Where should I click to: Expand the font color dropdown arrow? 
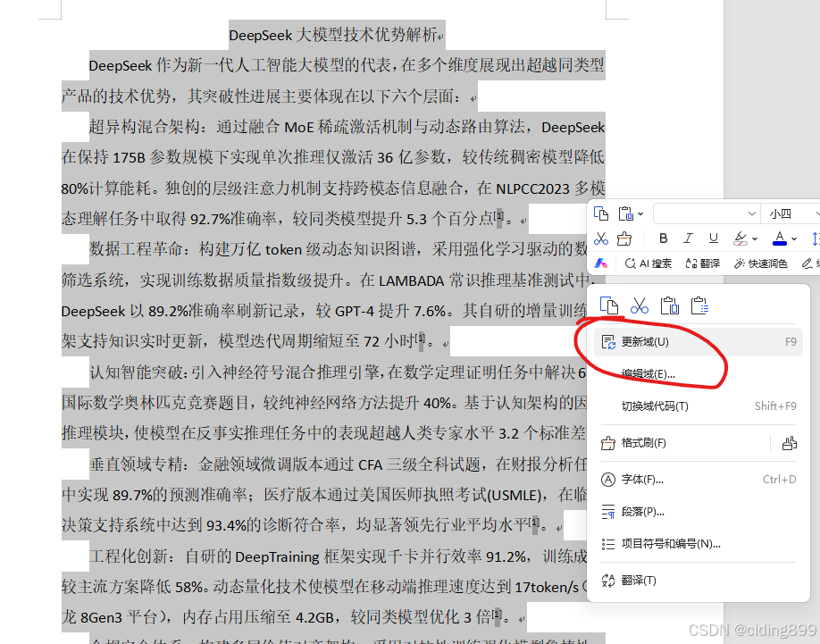pyautogui.click(x=794, y=238)
